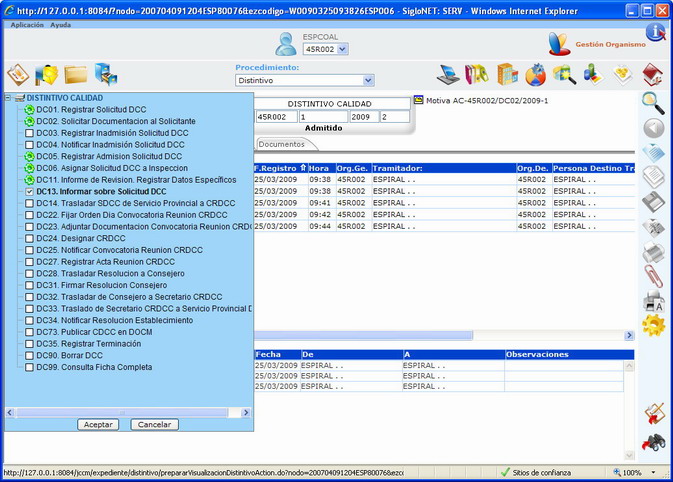The height and width of the screenshot is (482, 673).
Task: Click the blue info icon at the top right
Action: point(655,32)
